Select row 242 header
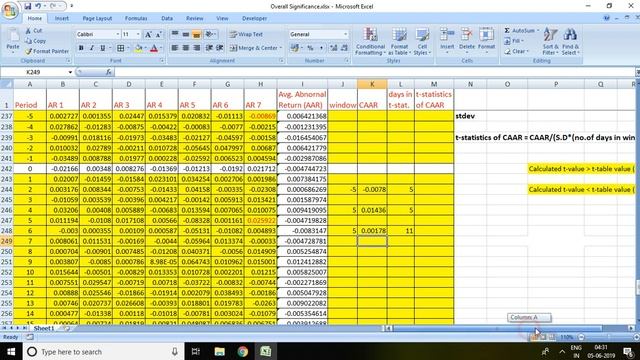The width and height of the screenshot is (640, 360). [x=7, y=169]
